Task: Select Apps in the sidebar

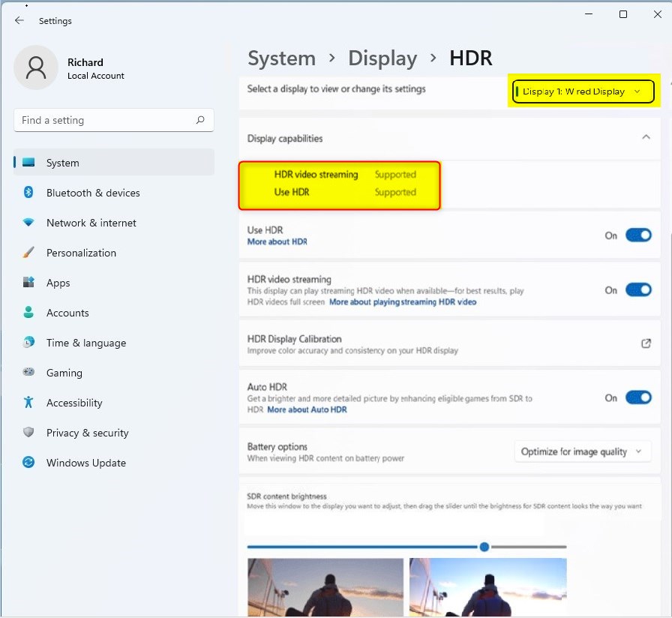Action: click(58, 283)
